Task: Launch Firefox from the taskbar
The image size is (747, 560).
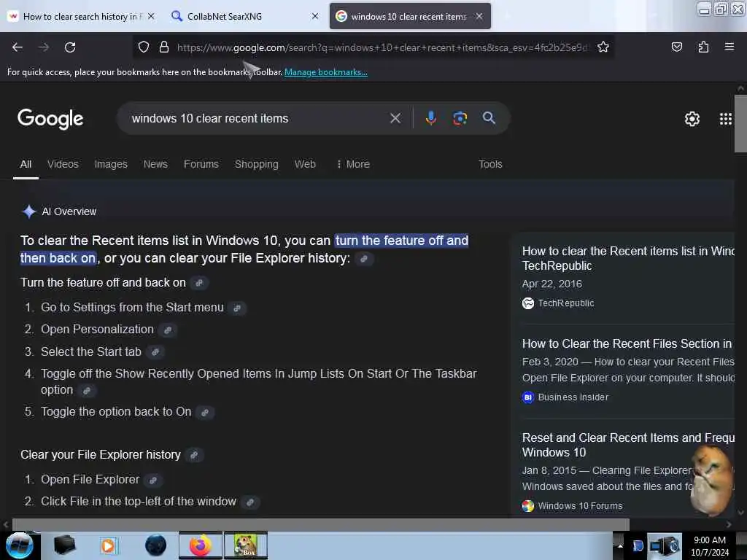Action: pyautogui.click(x=201, y=545)
